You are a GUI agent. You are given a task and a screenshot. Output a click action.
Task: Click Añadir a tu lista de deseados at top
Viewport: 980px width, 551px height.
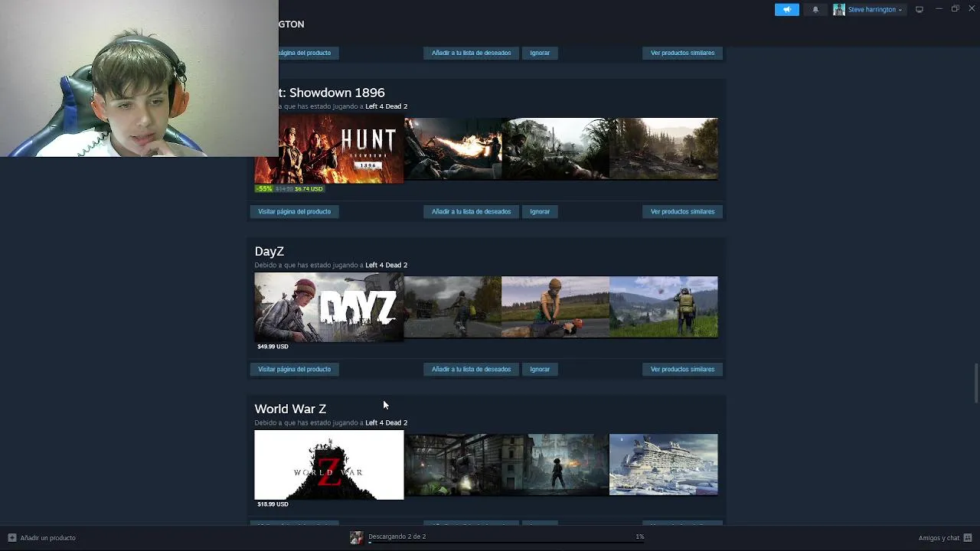point(471,53)
